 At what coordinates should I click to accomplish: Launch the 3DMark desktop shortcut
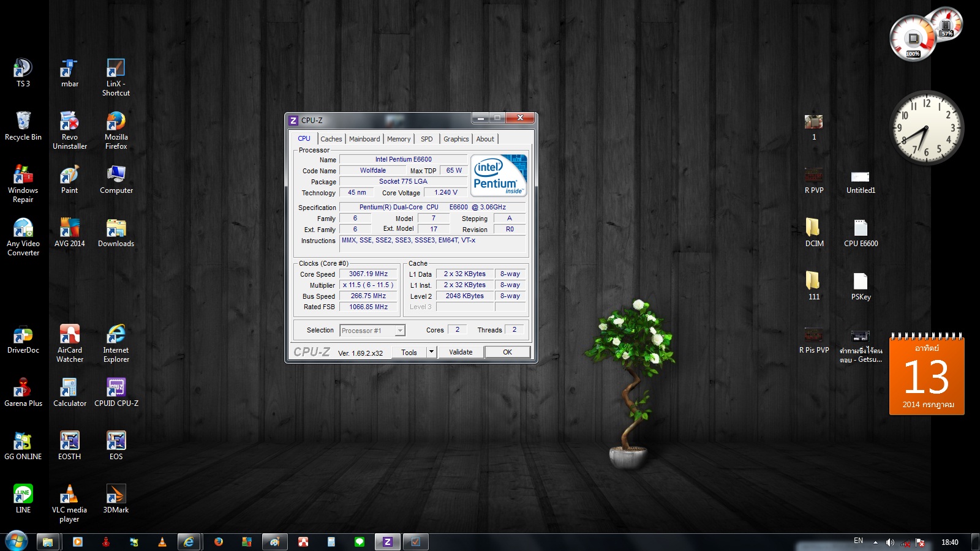click(116, 498)
